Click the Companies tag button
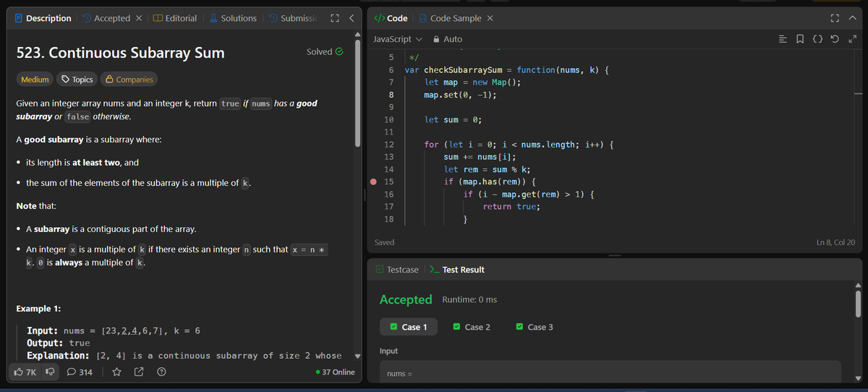Viewport: 868px width, 392px height. point(129,80)
